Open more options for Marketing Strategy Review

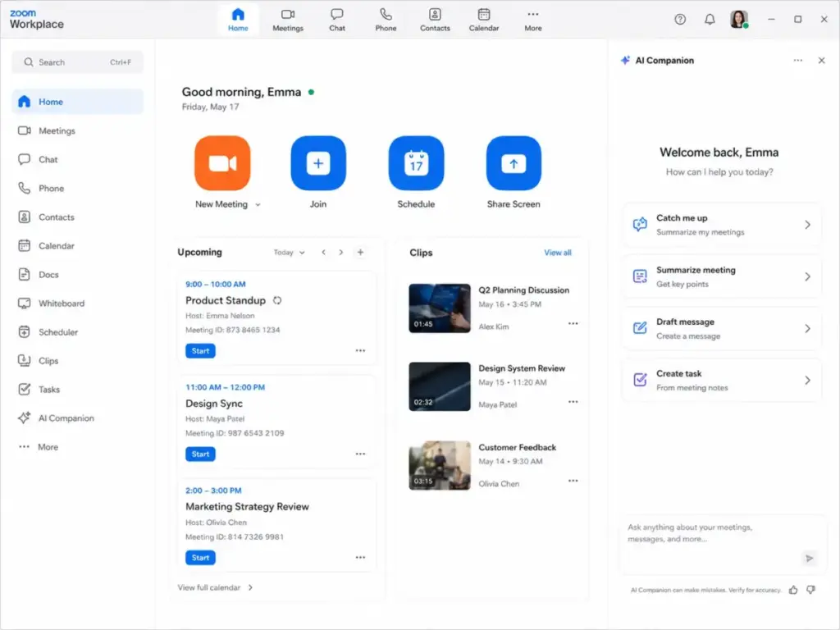click(361, 558)
